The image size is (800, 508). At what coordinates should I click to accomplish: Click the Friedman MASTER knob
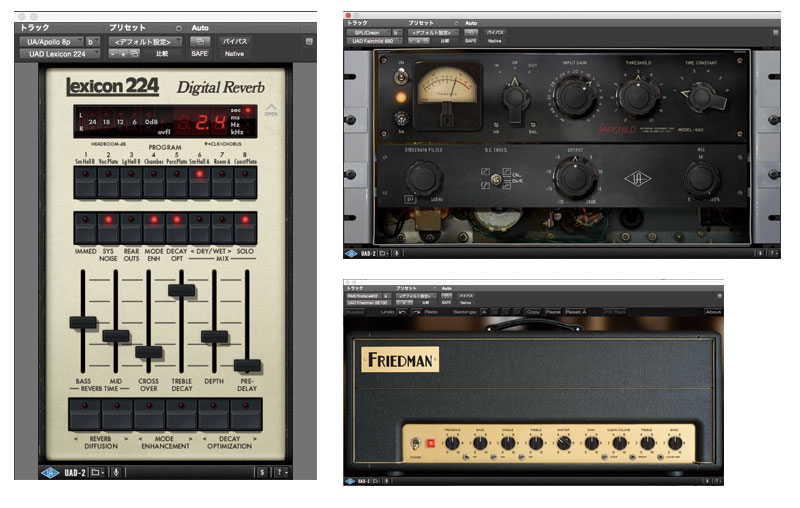tap(563, 443)
